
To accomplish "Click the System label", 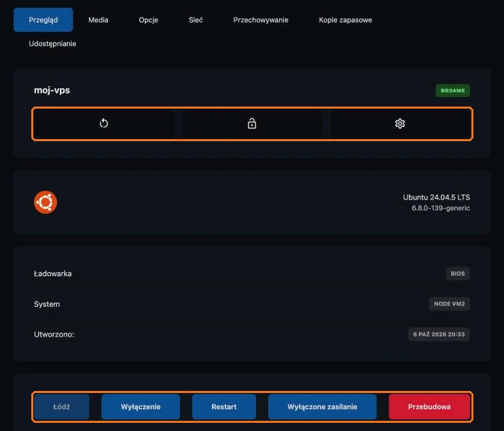I will (47, 304).
